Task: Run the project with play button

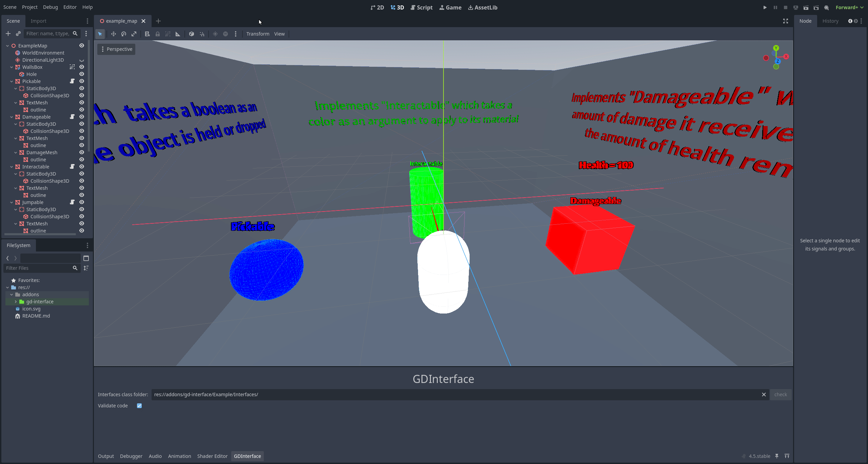Action: [x=765, y=7]
